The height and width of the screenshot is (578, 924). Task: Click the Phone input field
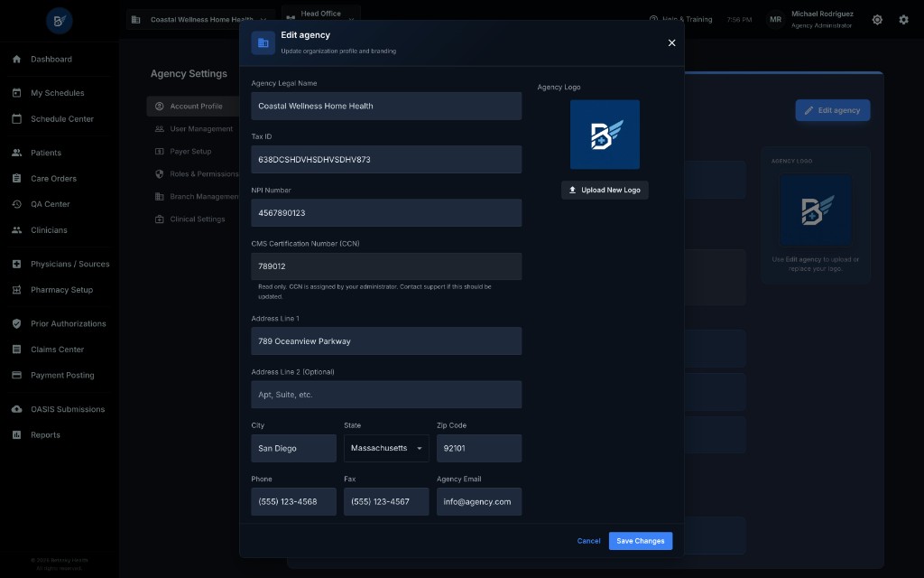pyautogui.click(x=293, y=502)
